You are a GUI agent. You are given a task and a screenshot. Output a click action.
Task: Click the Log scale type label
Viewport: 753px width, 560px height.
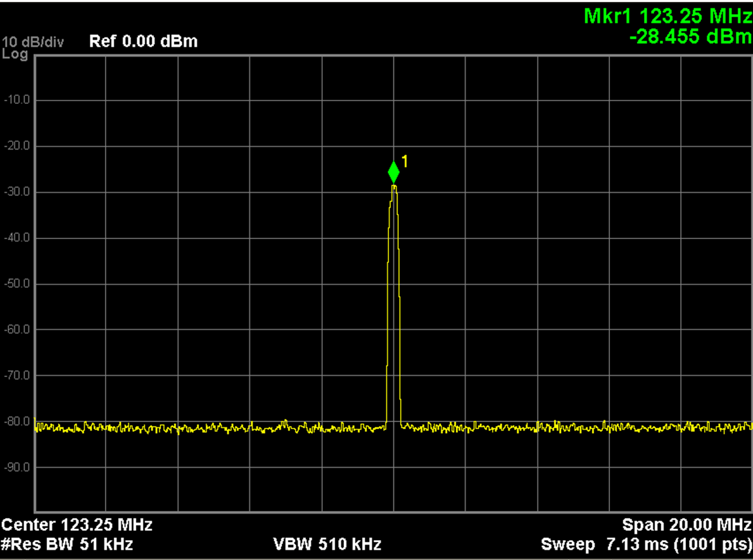coord(15,54)
